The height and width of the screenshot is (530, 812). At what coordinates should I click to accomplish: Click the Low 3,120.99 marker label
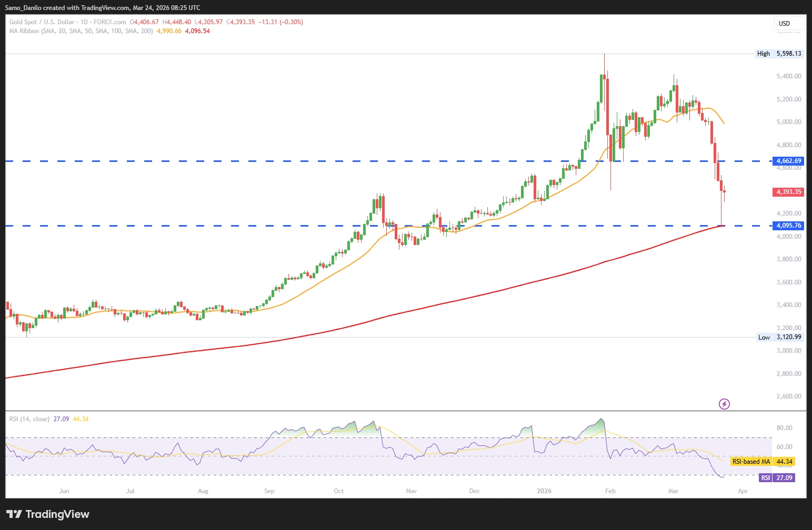click(779, 338)
